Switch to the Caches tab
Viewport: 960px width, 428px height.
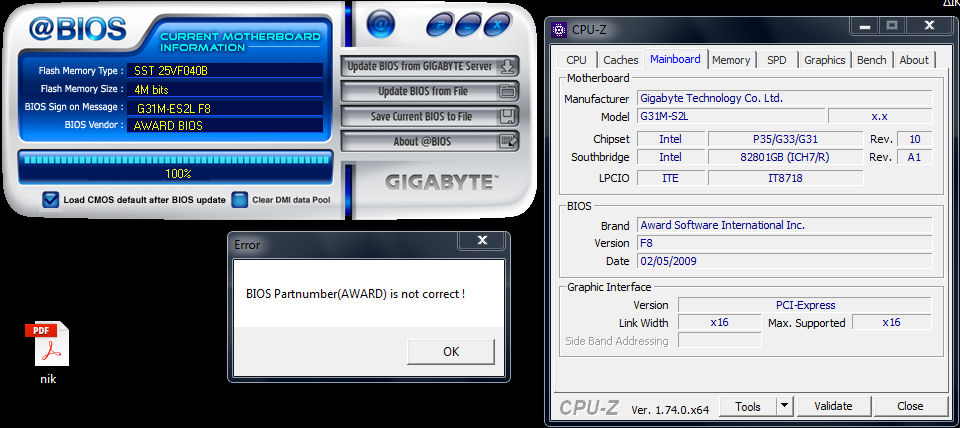tap(621, 60)
